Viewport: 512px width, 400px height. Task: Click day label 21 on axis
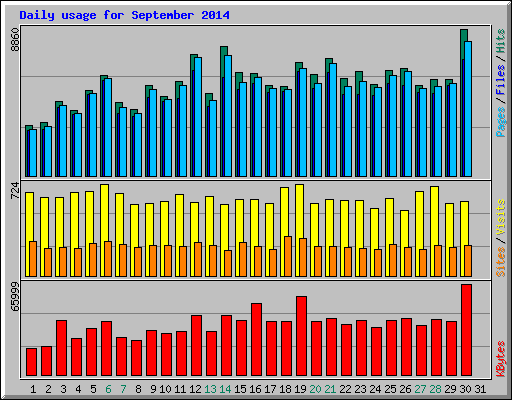(x=330, y=389)
